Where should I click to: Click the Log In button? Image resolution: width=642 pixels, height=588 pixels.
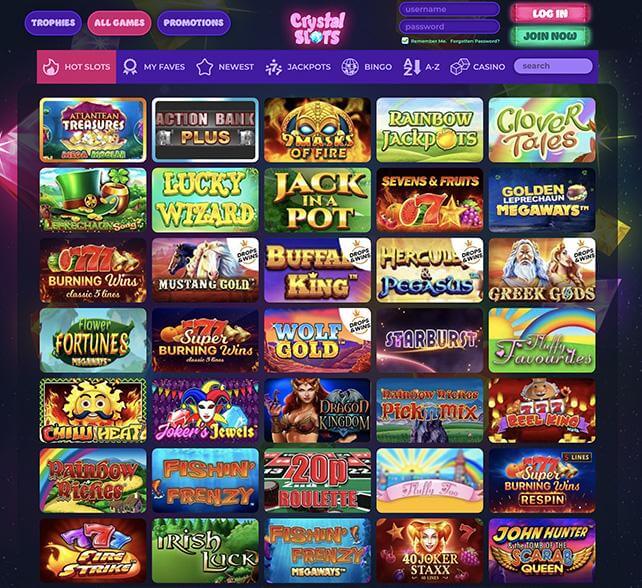pos(550,14)
